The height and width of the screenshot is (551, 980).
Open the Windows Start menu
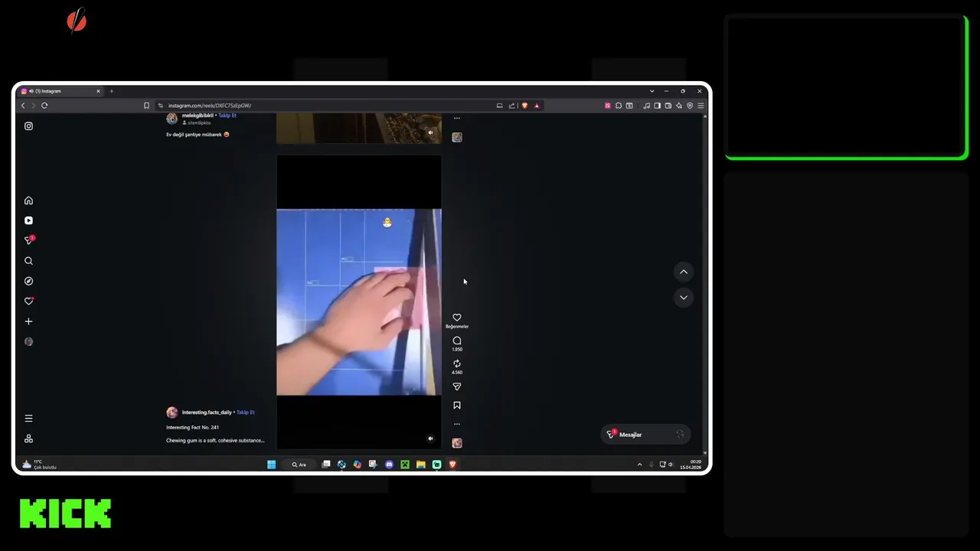(x=271, y=465)
